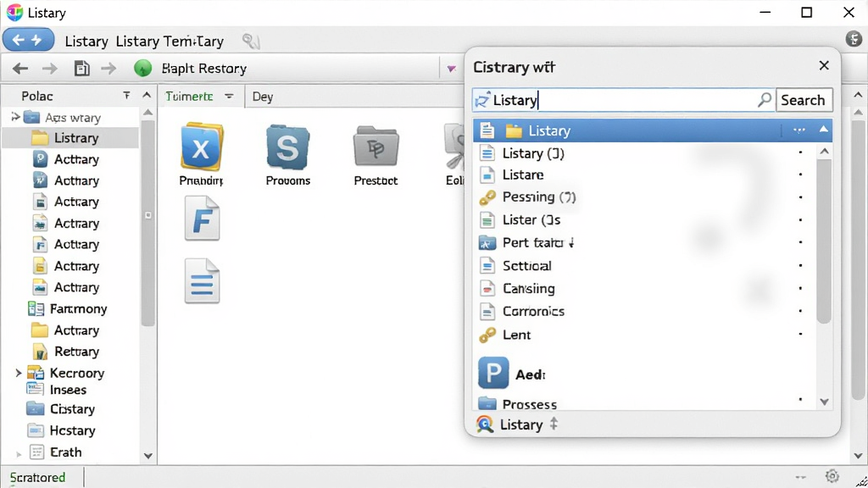Select the lined document file below F file

(202, 281)
